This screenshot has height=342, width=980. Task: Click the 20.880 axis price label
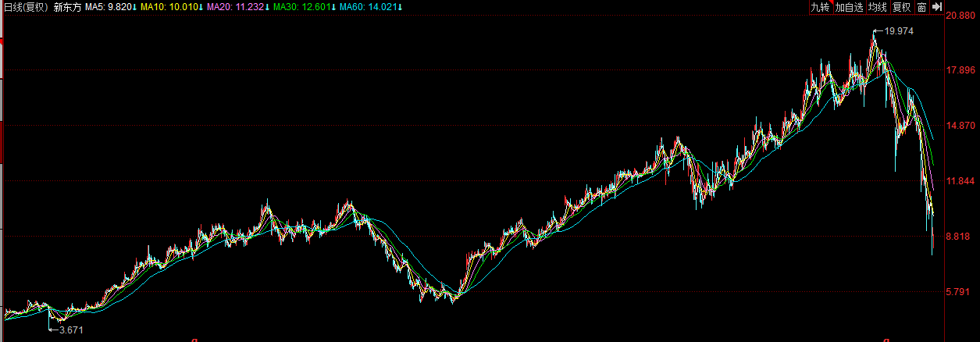[962, 16]
